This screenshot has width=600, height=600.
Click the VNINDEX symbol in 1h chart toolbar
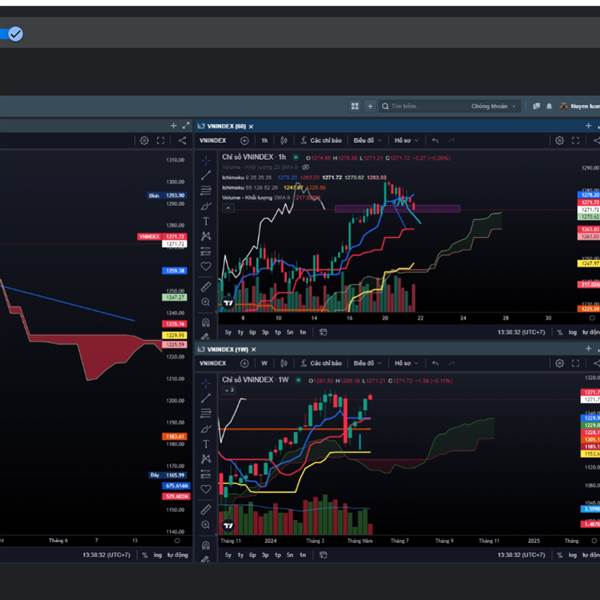point(213,140)
